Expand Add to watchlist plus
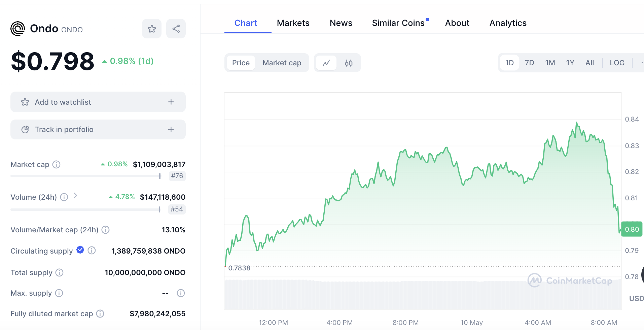Image resolution: width=644 pixels, height=330 pixels. pyautogui.click(x=171, y=102)
